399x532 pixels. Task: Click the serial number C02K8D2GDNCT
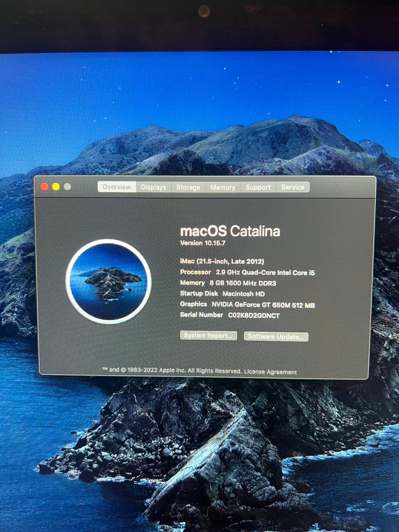254,315
